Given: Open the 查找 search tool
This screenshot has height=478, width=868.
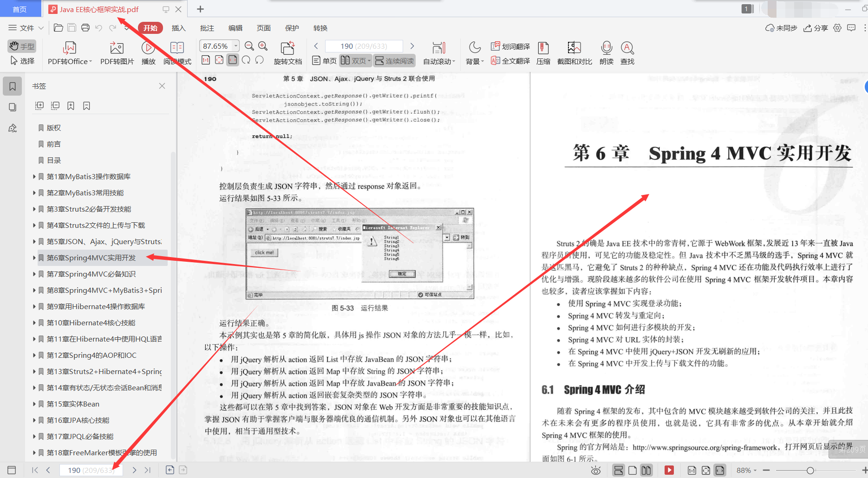Looking at the screenshot, I should (627, 53).
